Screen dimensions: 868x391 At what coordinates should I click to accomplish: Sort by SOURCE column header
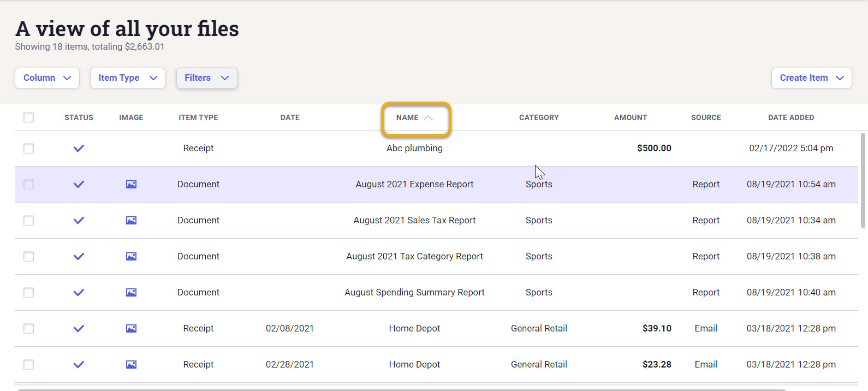[x=706, y=117]
